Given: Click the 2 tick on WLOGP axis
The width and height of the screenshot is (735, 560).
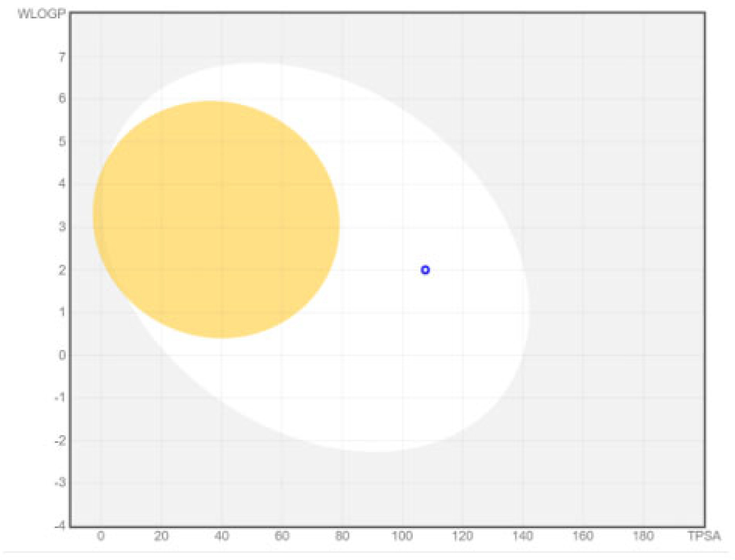Looking at the screenshot, I should (62, 270).
